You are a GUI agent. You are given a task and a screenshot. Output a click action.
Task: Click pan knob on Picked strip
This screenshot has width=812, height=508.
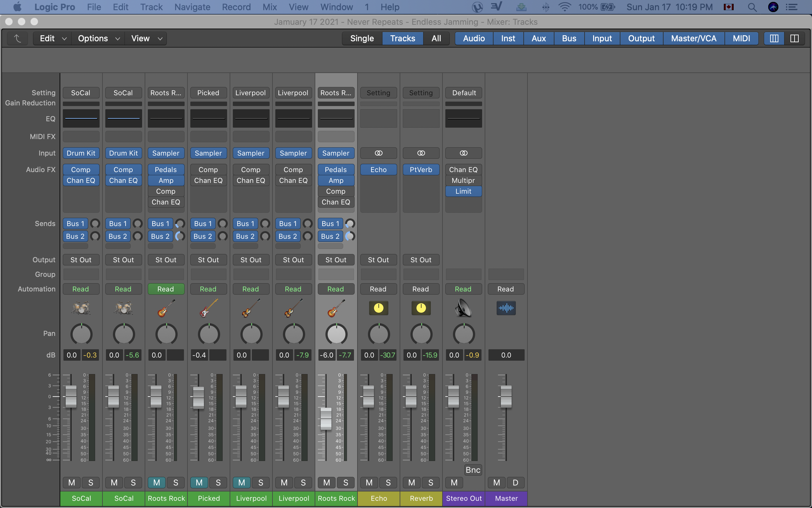point(208,334)
